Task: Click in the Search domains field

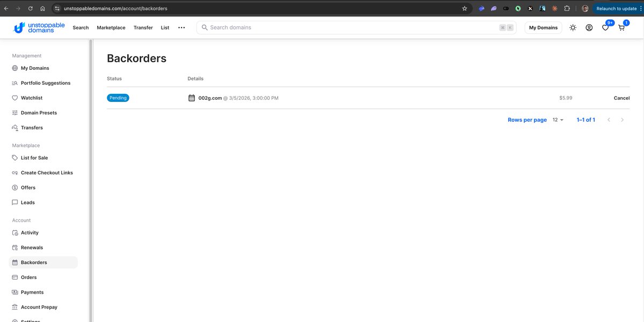Action: point(356,27)
